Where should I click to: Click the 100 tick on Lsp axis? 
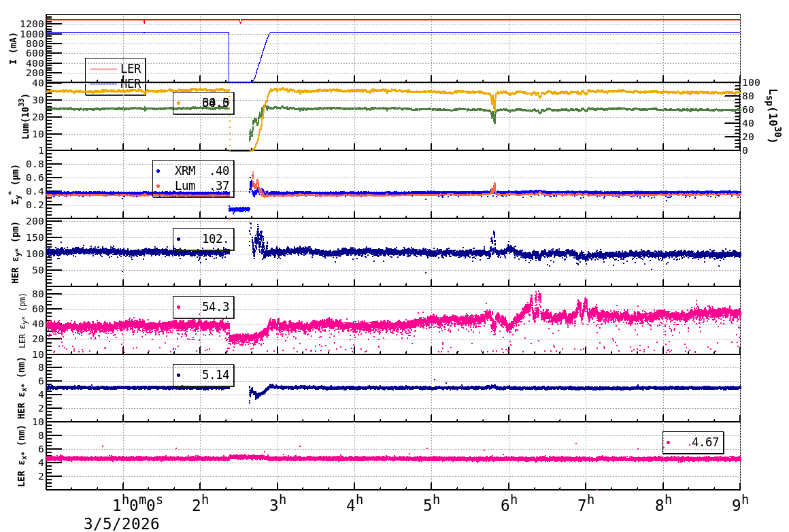coord(751,82)
